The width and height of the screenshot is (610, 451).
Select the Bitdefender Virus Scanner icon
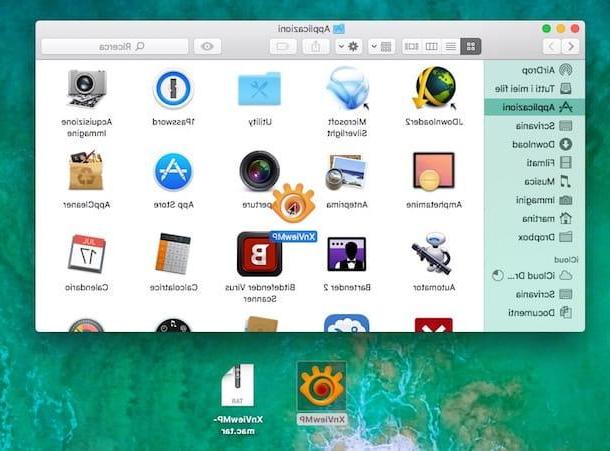coord(259,254)
